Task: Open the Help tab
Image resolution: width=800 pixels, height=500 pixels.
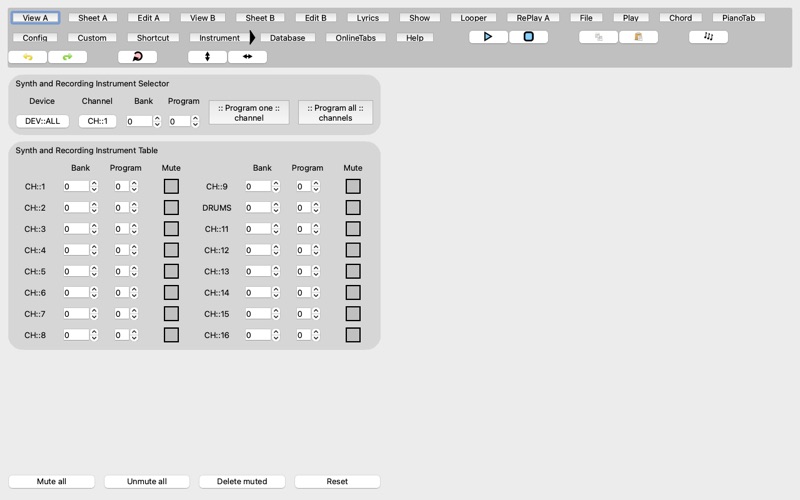Action: tap(415, 38)
